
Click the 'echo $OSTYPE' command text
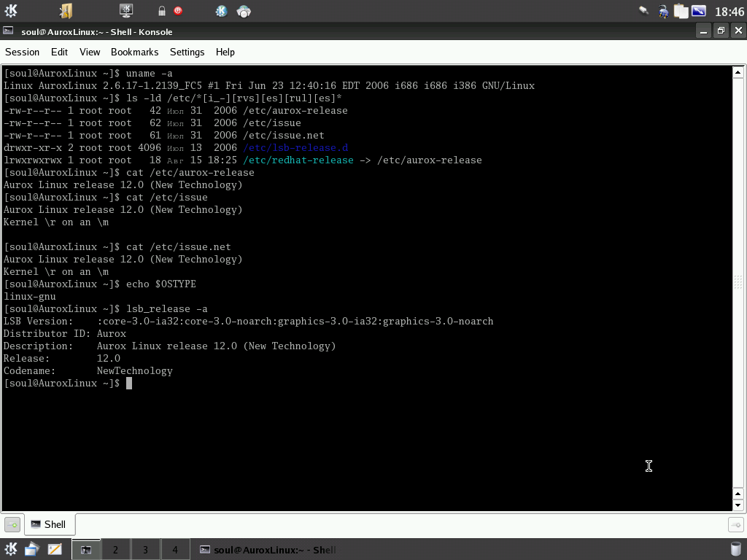tap(161, 284)
